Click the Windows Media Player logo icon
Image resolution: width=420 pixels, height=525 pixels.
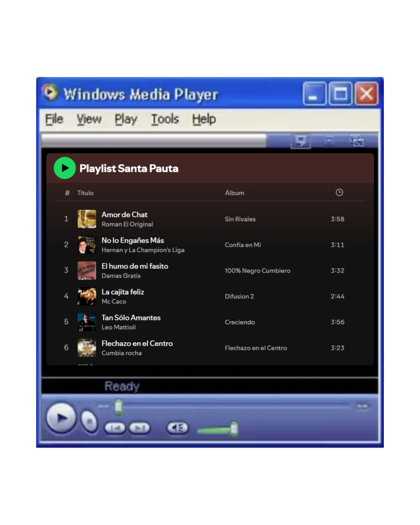[50, 93]
